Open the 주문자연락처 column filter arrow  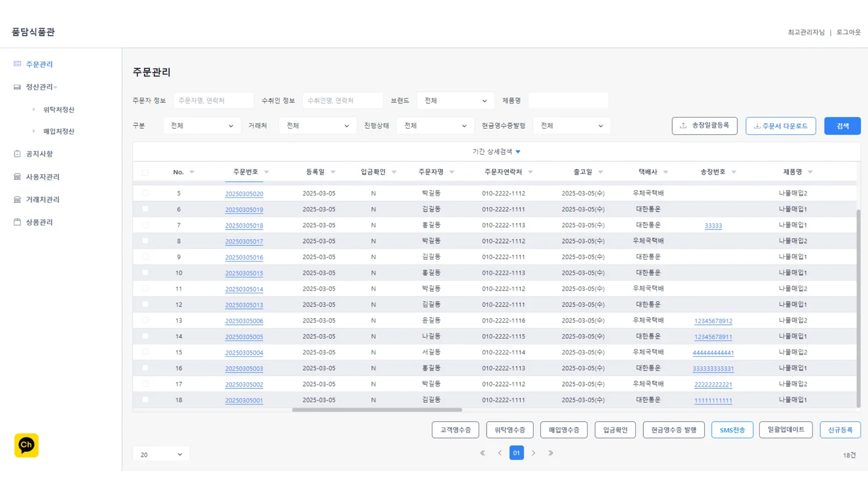[x=531, y=172]
